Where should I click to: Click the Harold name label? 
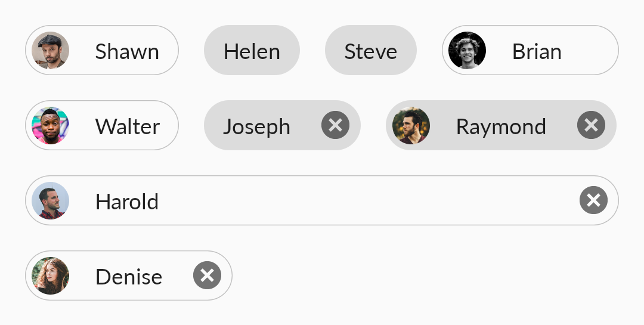(127, 202)
